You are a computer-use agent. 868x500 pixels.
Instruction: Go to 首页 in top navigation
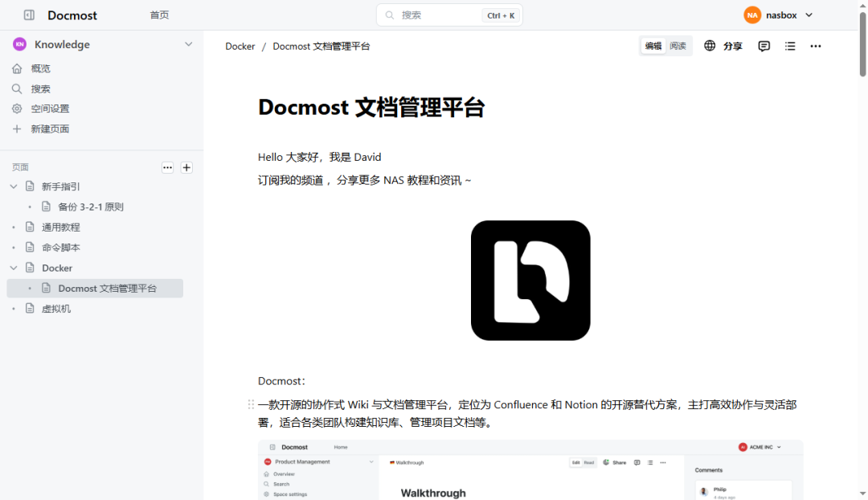(159, 15)
